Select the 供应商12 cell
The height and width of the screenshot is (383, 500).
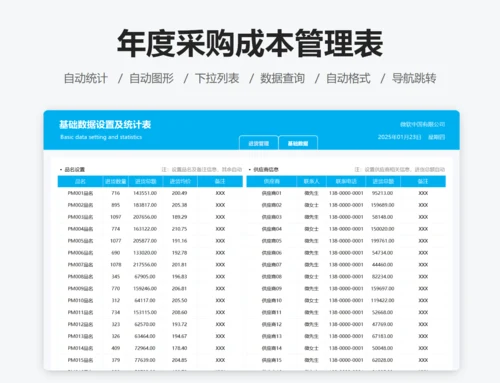coord(272,324)
